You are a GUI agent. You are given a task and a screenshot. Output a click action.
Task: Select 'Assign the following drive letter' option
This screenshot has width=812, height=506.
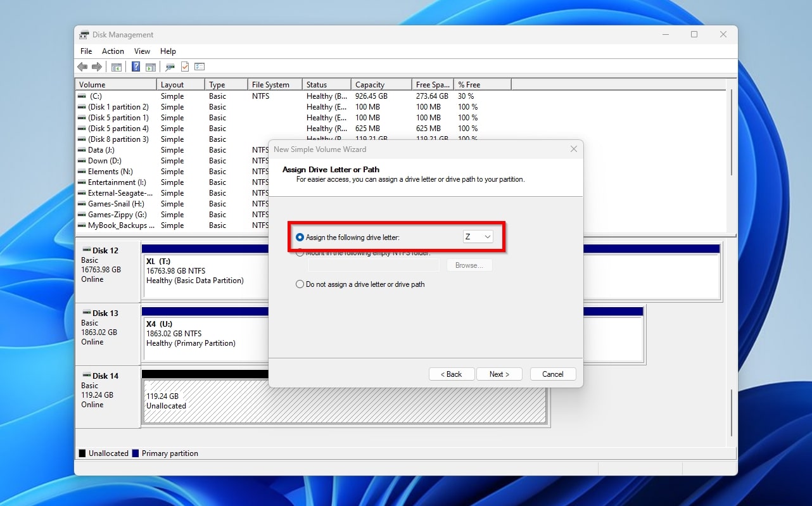coord(300,237)
